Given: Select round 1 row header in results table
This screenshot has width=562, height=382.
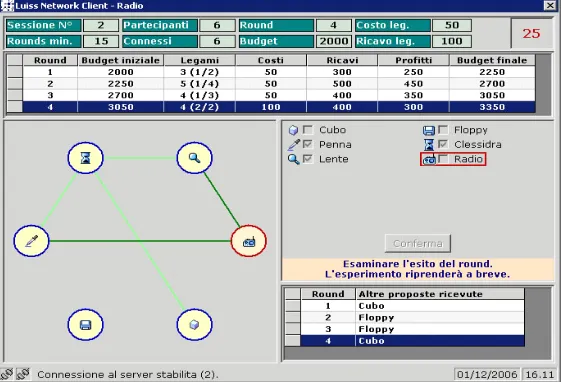Looking at the screenshot, I should tap(15, 72).
